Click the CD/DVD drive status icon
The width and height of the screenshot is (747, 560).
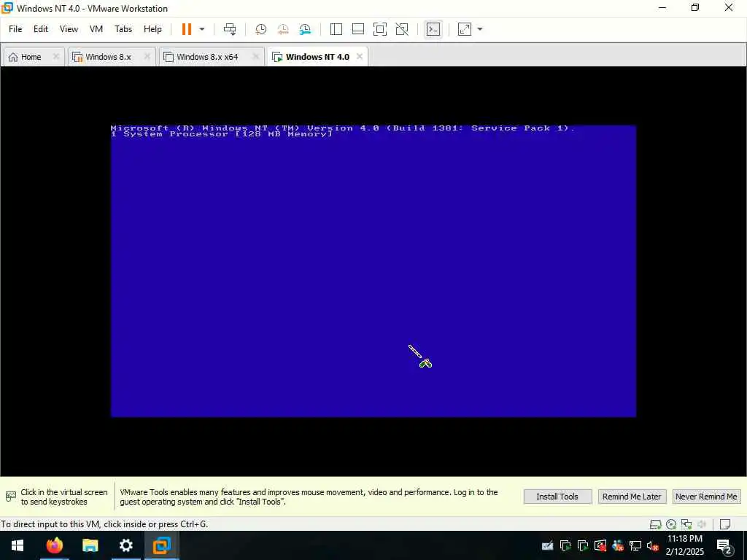[x=671, y=524]
